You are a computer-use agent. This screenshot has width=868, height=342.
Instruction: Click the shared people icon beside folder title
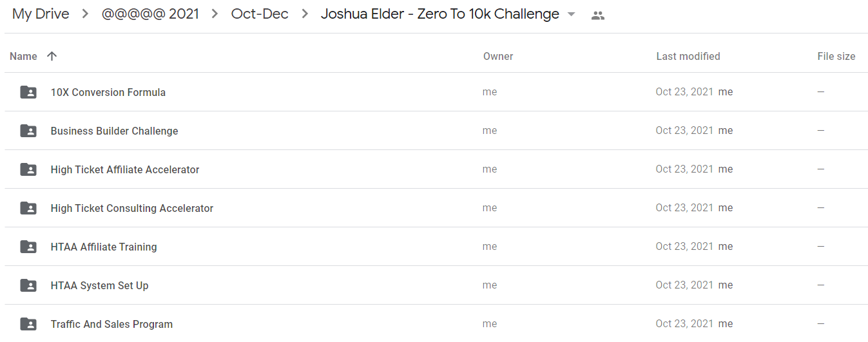point(598,15)
